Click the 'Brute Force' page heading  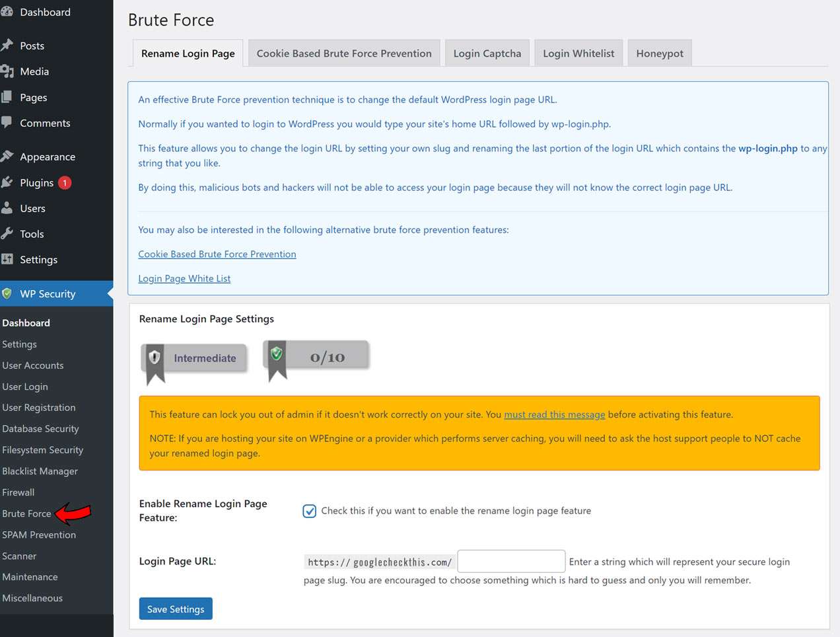pyautogui.click(x=171, y=20)
